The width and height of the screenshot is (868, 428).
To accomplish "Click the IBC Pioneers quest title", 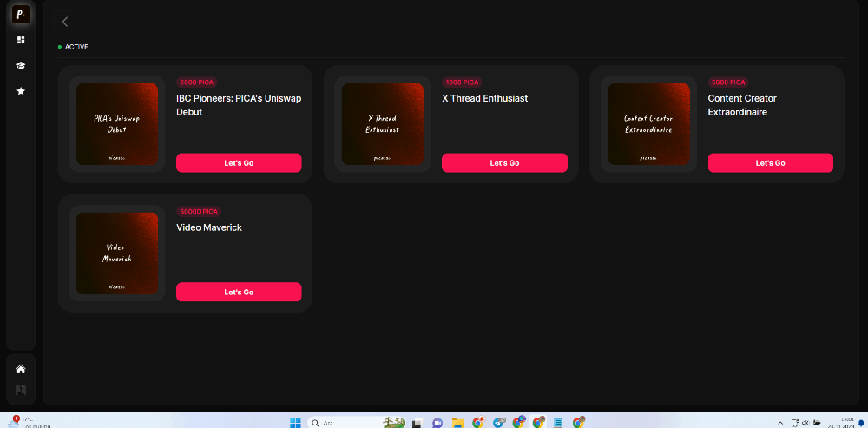I will [239, 105].
